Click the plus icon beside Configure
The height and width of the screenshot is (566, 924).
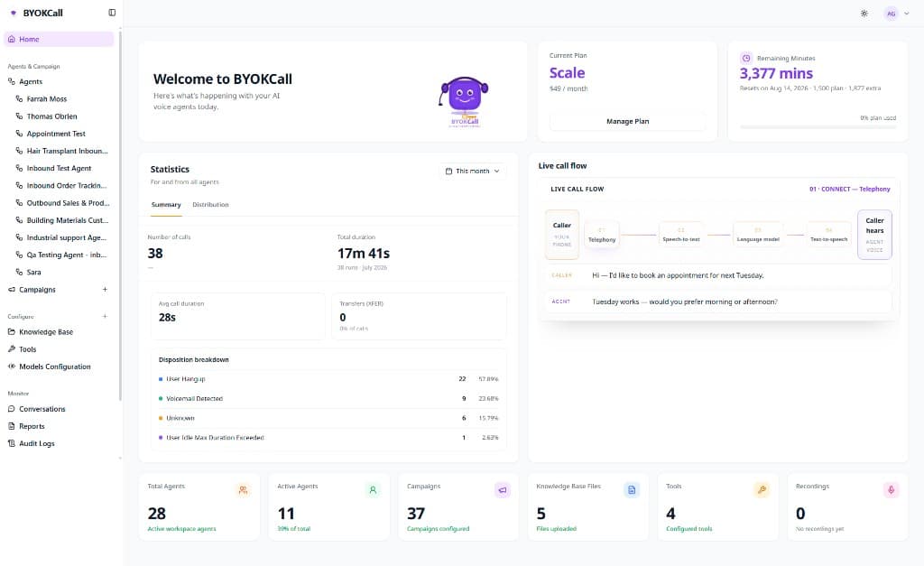pos(105,317)
